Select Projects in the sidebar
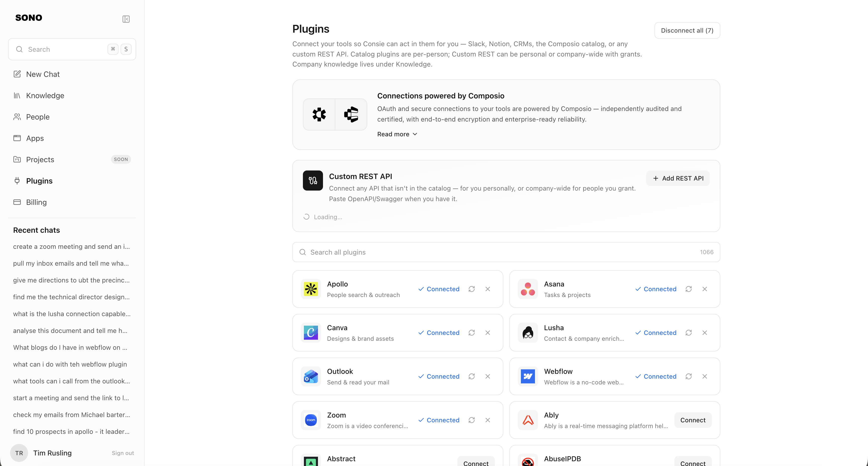This screenshot has height=466, width=868. (72, 159)
